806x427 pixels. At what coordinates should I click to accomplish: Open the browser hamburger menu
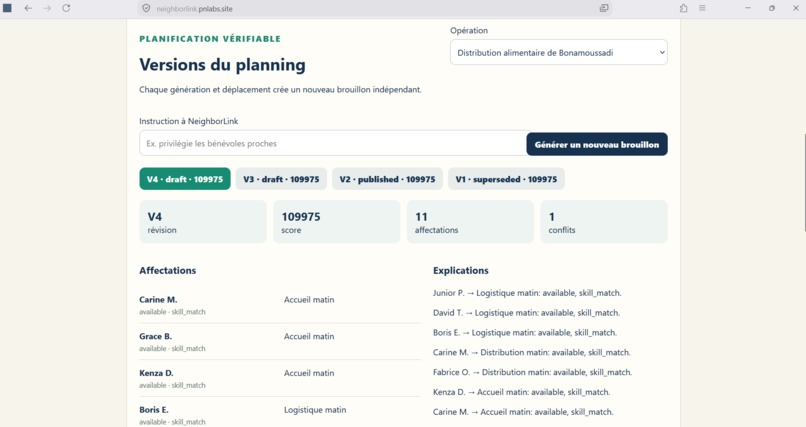coord(702,8)
